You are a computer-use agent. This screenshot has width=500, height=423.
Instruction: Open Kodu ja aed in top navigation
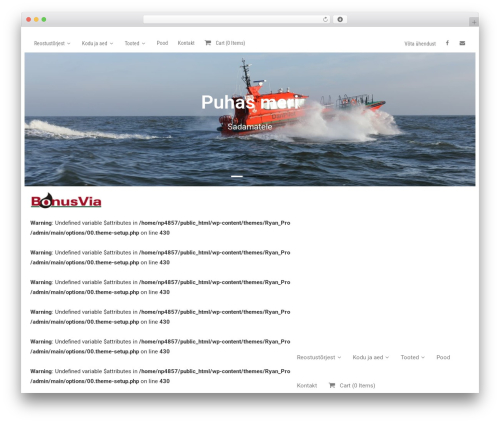pos(94,43)
